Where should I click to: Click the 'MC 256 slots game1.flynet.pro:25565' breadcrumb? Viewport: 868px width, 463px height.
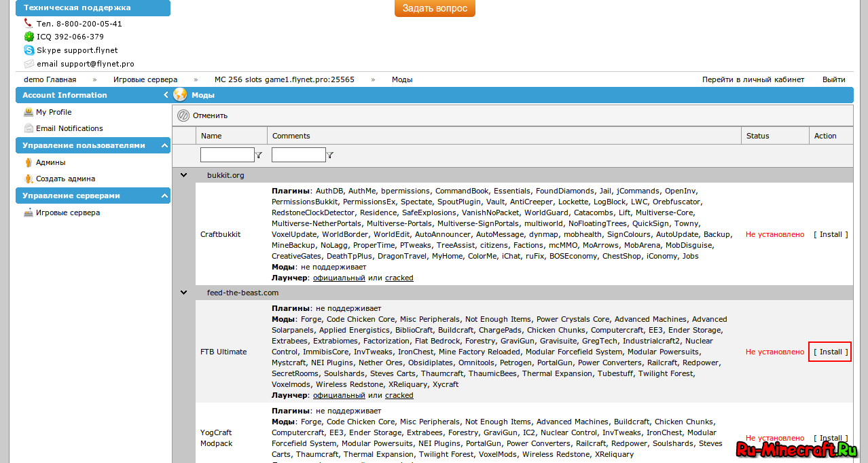pyautogui.click(x=285, y=79)
